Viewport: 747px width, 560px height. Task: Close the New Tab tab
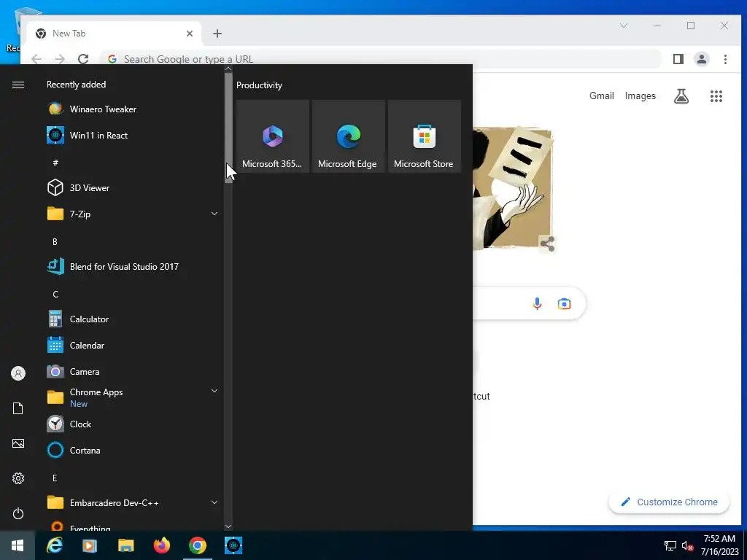tap(190, 34)
